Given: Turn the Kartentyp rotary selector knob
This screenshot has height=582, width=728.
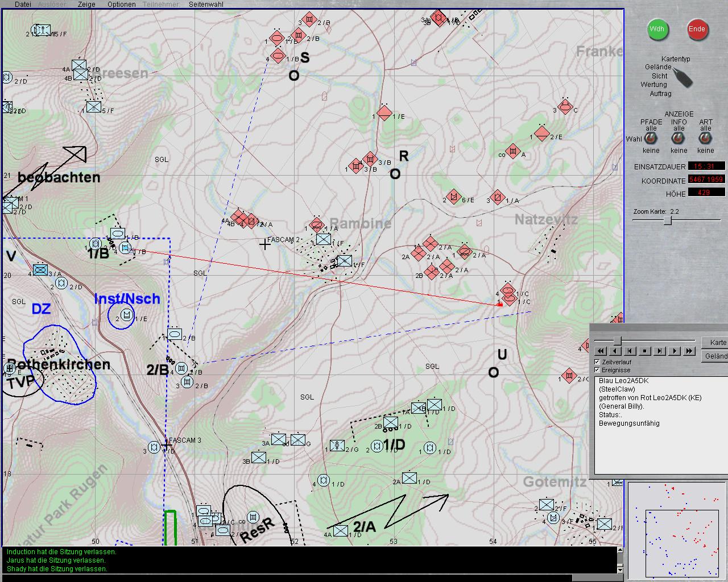Looking at the screenshot, I should (x=682, y=77).
